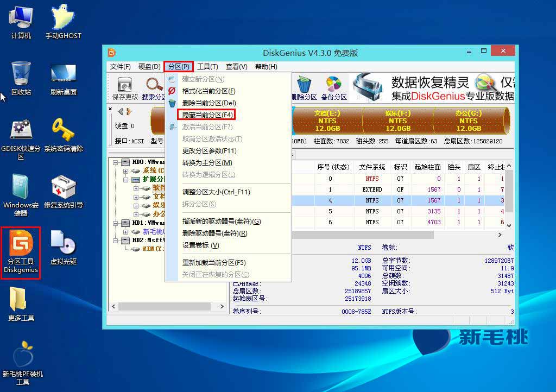
Task: Choose 删除当前分区(Del) menu entry
Action: tap(229, 103)
